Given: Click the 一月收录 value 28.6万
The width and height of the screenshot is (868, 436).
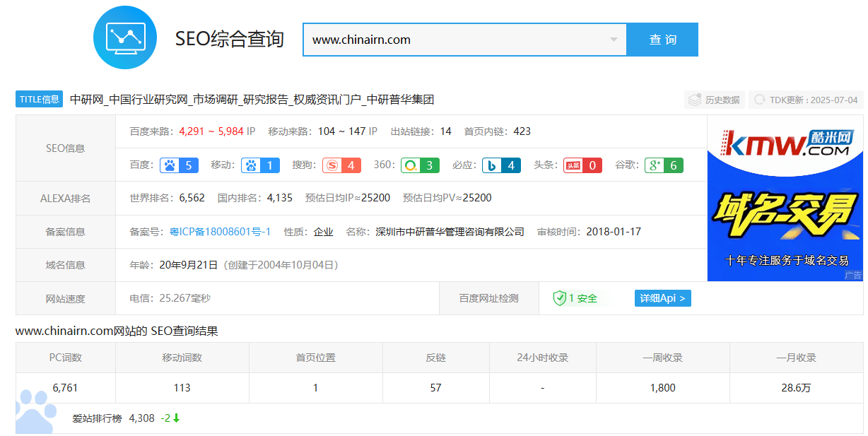Looking at the screenshot, I should coord(796,388).
